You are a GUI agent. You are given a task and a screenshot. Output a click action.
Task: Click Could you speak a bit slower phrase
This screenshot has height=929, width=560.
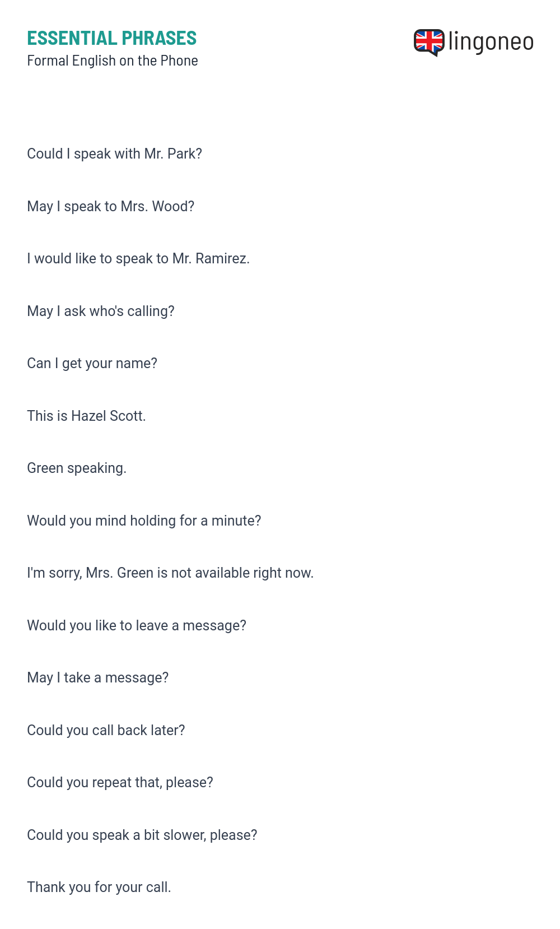[142, 835]
